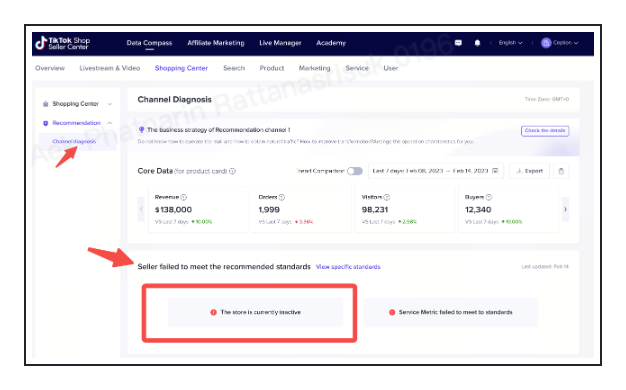
Task: Click the clipboard icon beside Export
Action: [x=561, y=171]
